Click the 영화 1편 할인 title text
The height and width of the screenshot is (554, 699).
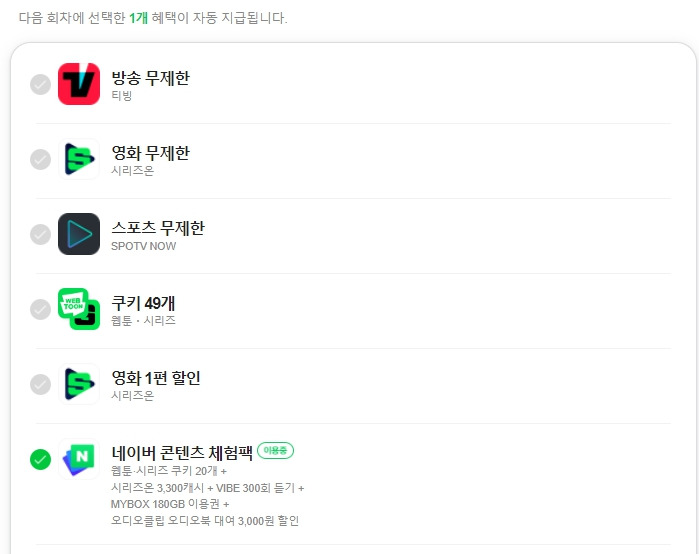[156, 378]
